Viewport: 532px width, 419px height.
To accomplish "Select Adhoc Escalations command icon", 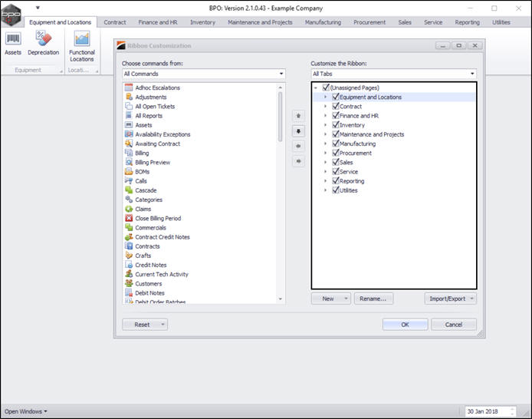I will [x=129, y=87].
